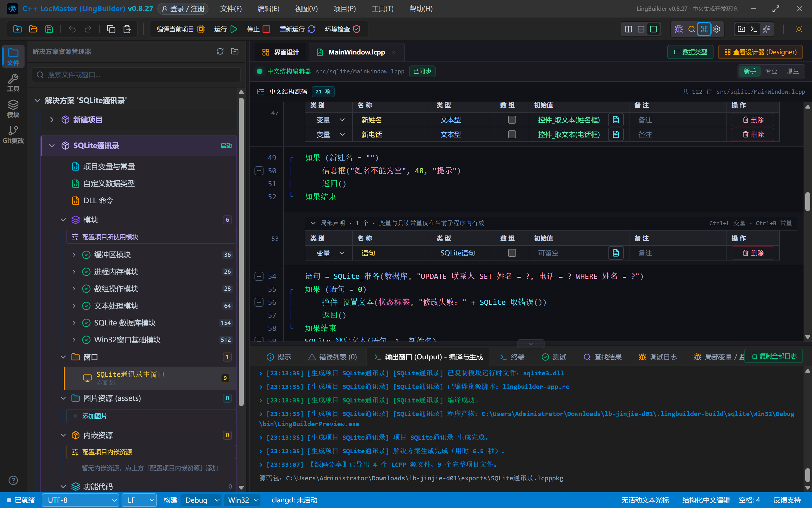Open the Debug build configuration dropdown
The width and height of the screenshot is (812, 508).
point(201,500)
